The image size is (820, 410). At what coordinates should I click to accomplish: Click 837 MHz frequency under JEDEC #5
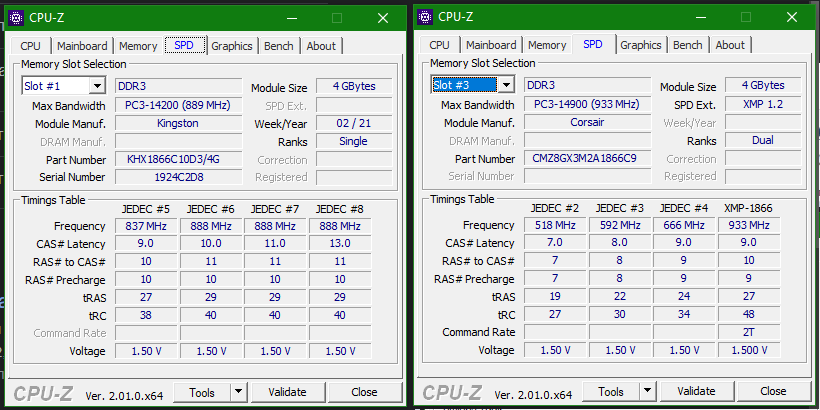tap(146, 226)
